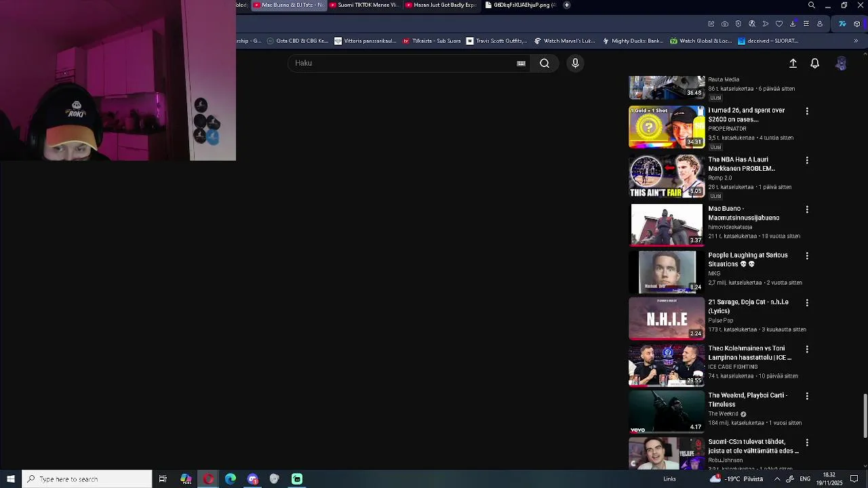Click "Type here to search" taskbar box
Image resolution: width=868 pixels, height=488 pixels.
[x=87, y=479]
